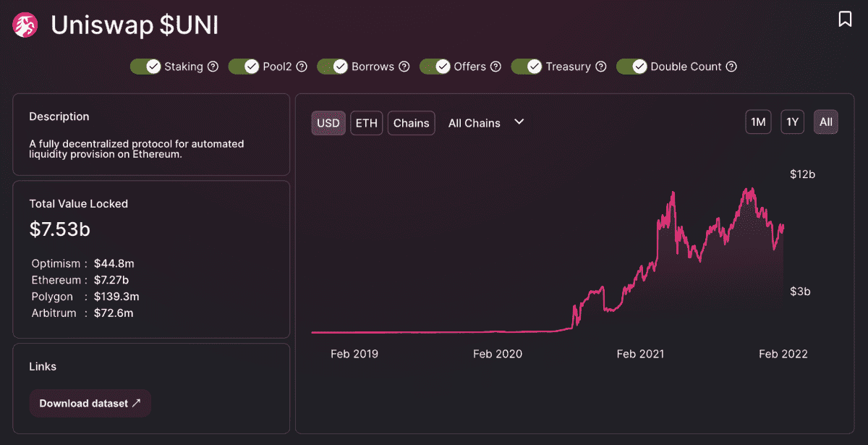The width and height of the screenshot is (868, 445).
Task: Click the Feb 2020 axis label
Action: 498,354
